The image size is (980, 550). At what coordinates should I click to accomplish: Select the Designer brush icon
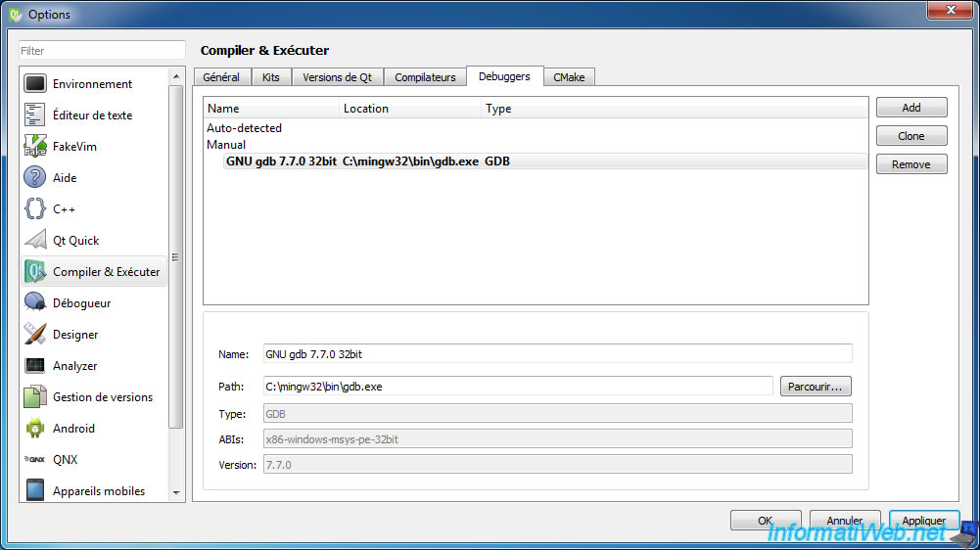[35, 334]
